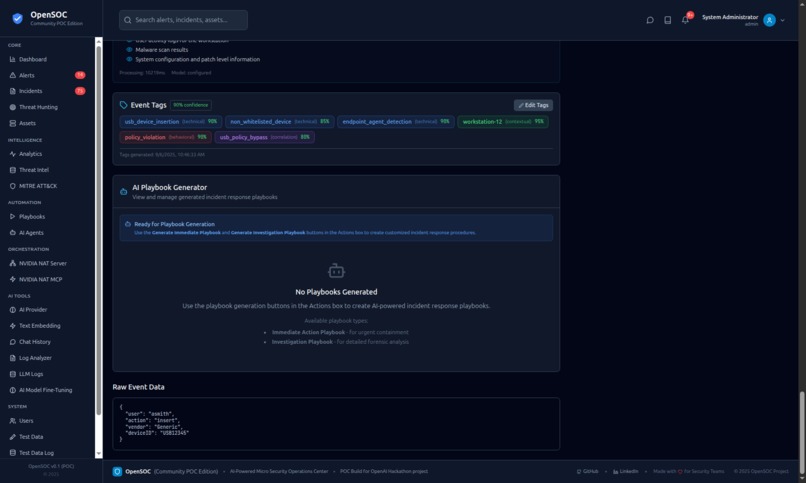Image resolution: width=806 pixels, height=483 pixels.
Task: Select the usb_device_insertion tag
Action: pyautogui.click(x=171, y=122)
